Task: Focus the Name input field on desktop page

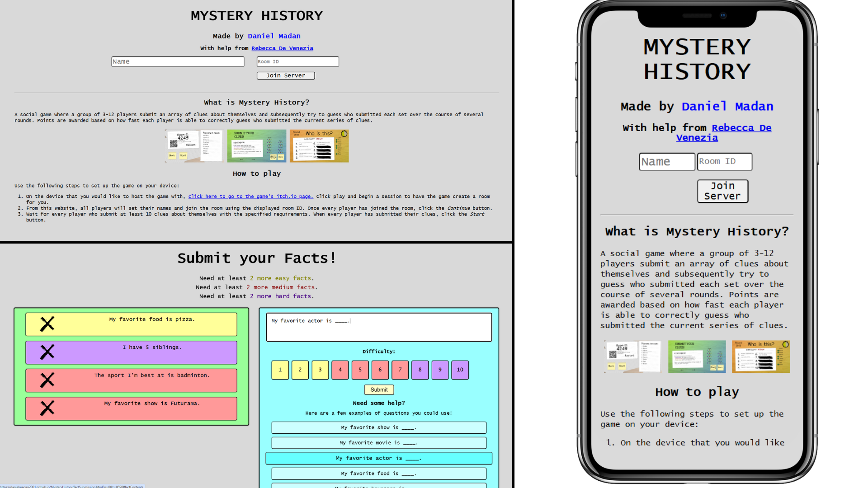Action: 178,61
